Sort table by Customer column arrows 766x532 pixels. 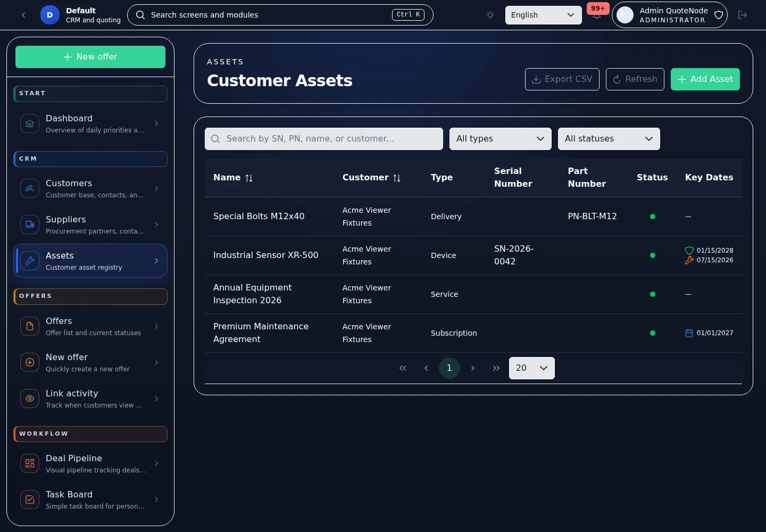pyautogui.click(x=397, y=178)
